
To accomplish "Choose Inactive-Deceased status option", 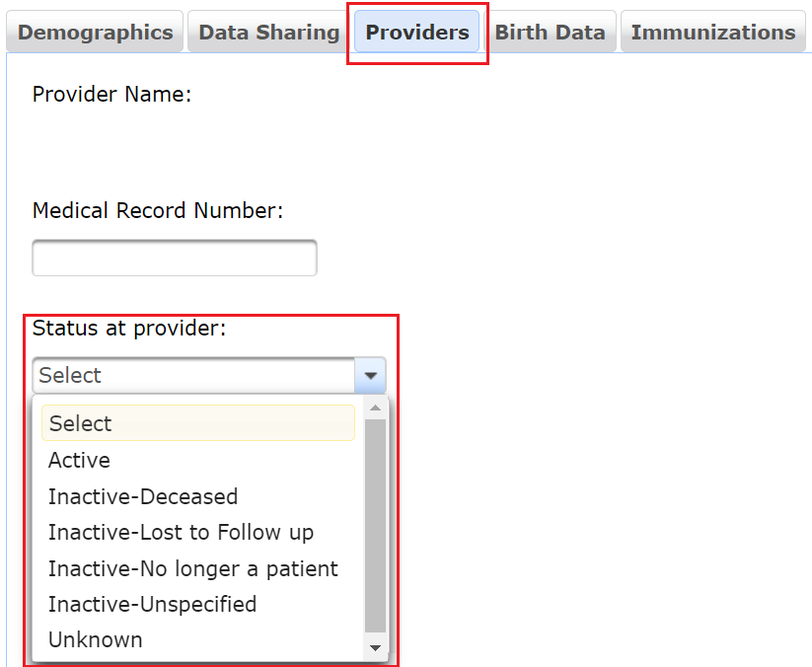I will coord(143,496).
